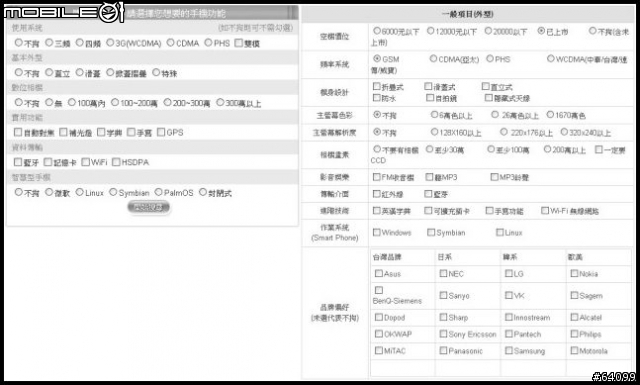
Task: Choose the CDMA radio in left panel
Action: tap(171, 42)
